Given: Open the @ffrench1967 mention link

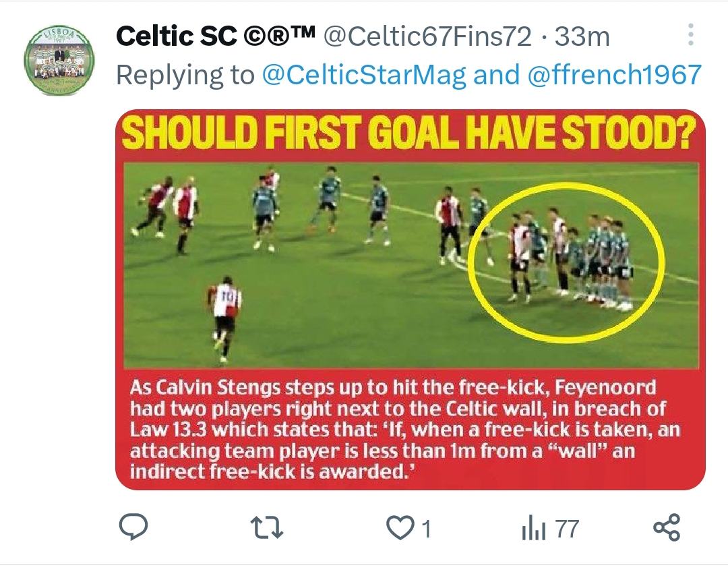Looking at the screenshot, I should [x=615, y=75].
